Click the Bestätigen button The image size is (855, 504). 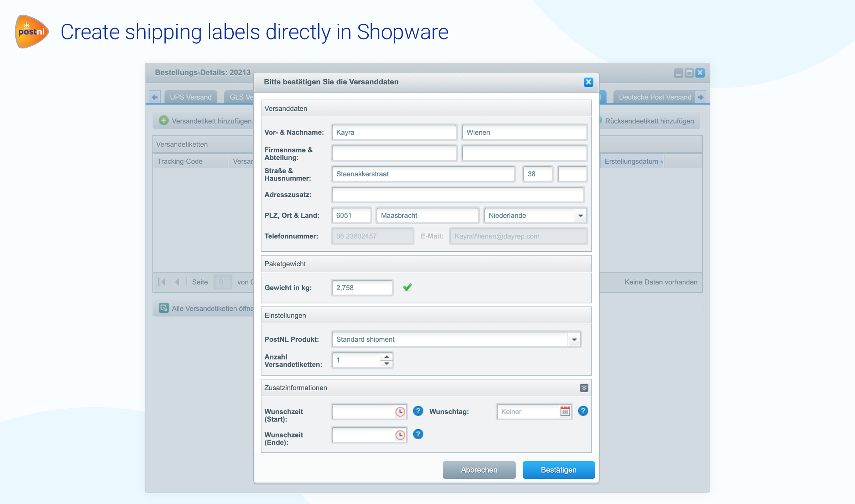(x=559, y=470)
